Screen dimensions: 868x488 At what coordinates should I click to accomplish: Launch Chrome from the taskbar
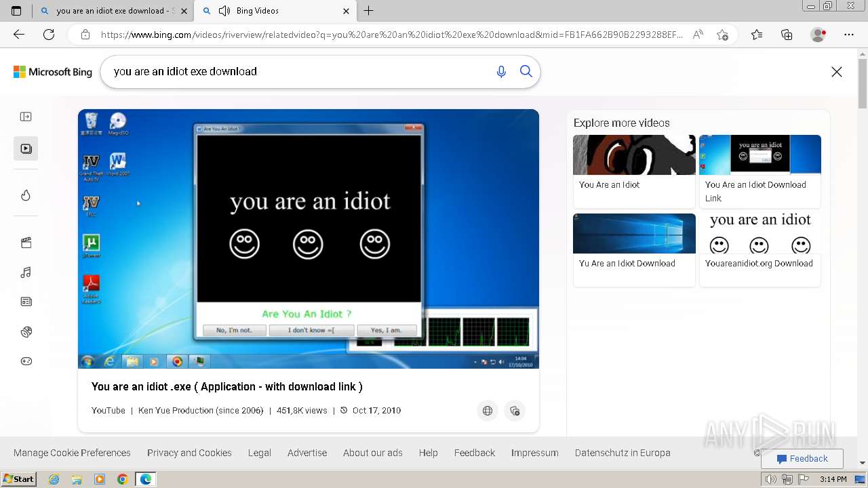[122, 479]
